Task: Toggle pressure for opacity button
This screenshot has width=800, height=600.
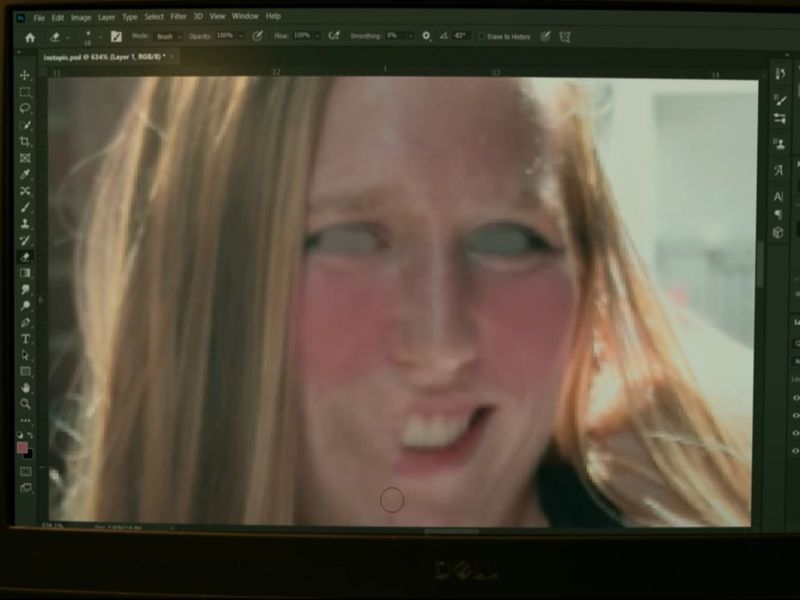Action: coord(257,37)
